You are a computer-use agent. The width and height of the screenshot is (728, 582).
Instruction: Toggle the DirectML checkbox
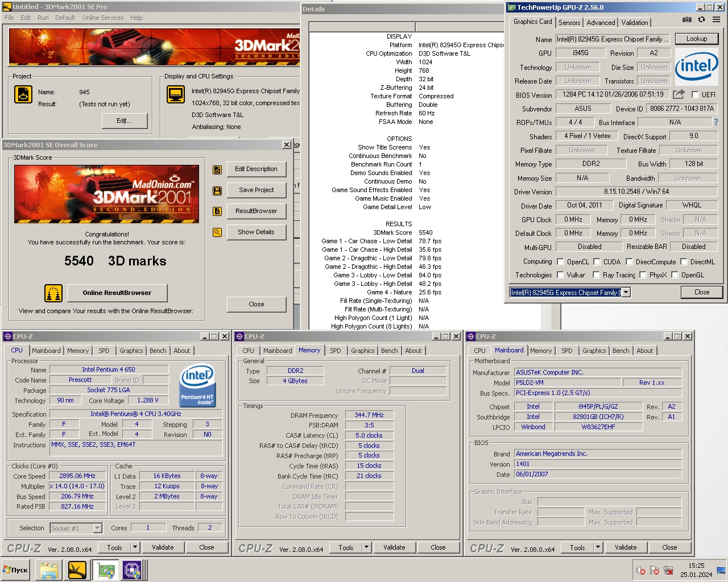click(x=684, y=262)
